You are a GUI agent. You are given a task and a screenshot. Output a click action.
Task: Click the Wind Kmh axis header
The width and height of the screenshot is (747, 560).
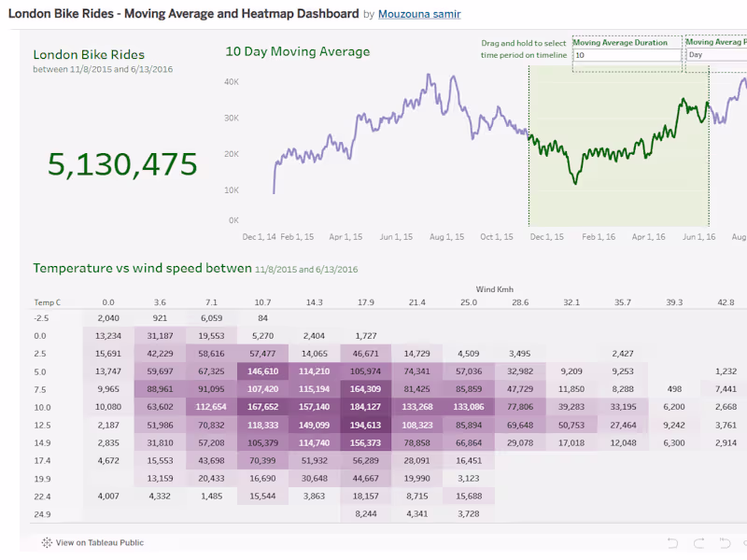pyautogui.click(x=494, y=289)
